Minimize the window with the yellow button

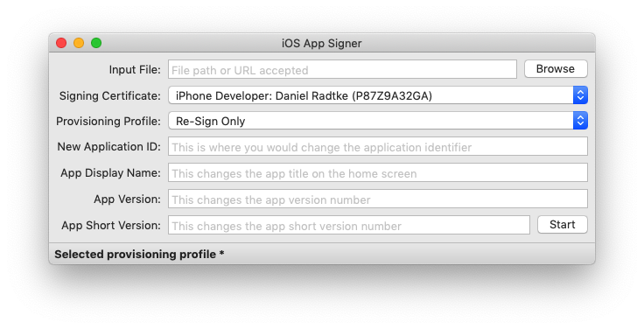coord(79,43)
